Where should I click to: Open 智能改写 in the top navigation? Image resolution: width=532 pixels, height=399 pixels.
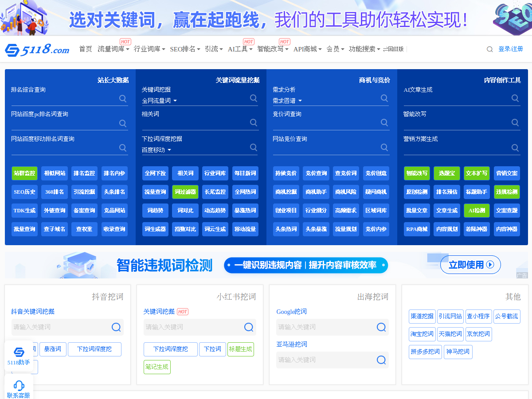(x=273, y=49)
